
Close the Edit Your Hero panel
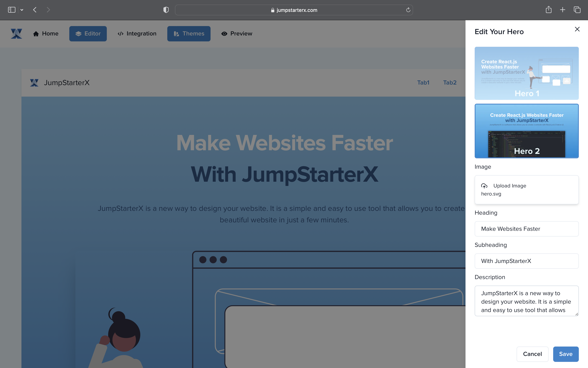tap(577, 29)
